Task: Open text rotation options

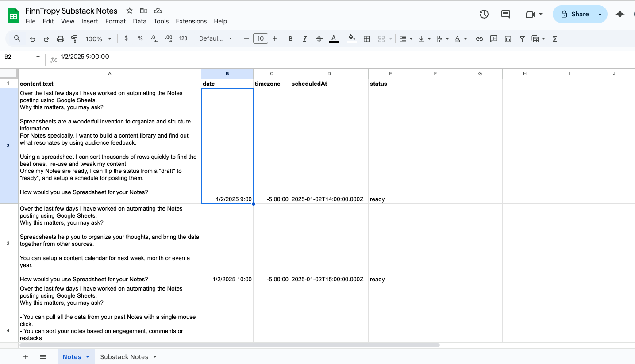Action: (461, 39)
